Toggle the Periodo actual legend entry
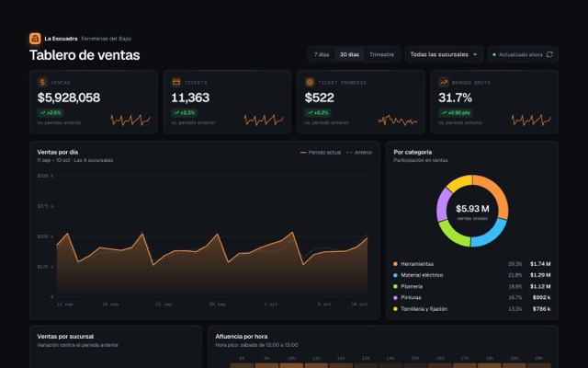The height and width of the screenshot is (368, 588). [321, 153]
